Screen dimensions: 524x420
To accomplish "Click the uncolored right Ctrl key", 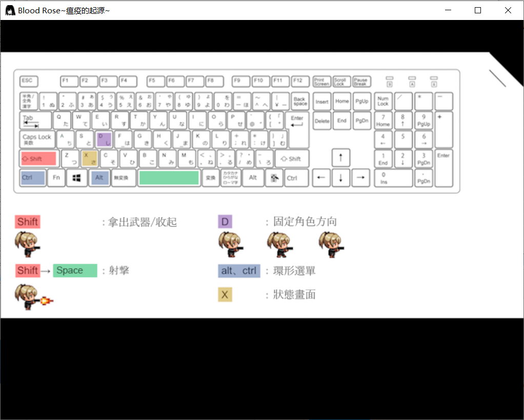I will point(296,178).
